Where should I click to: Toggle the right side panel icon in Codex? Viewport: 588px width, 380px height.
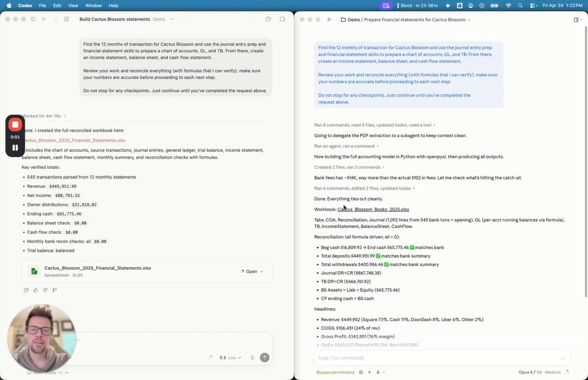pyautogui.click(x=282, y=19)
